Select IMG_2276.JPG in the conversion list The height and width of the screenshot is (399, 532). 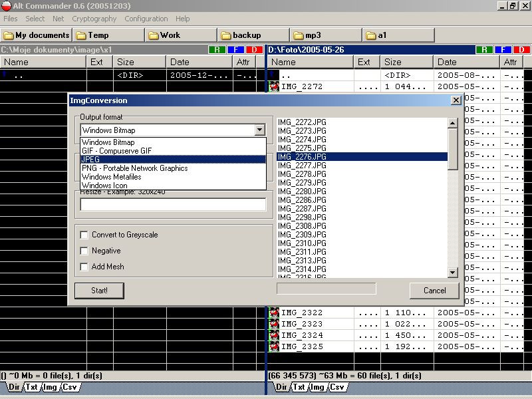pyautogui.click(x=362, y=157)
